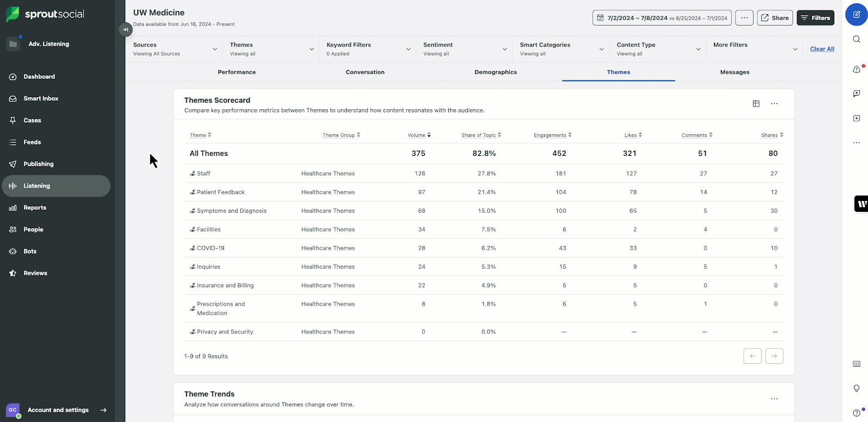Screen dimensions: 868x422
Task: Open the right rail ellipsis menu
Action: coord(857,143)
